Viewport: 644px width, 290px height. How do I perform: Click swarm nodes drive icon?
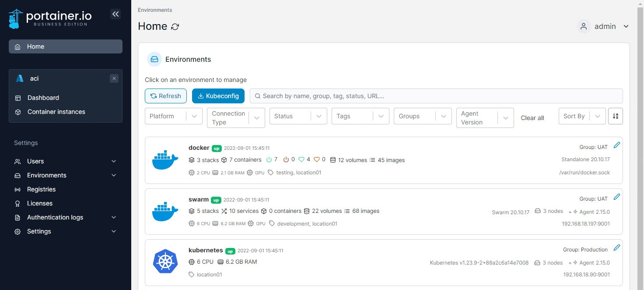(x=538, y=211)
